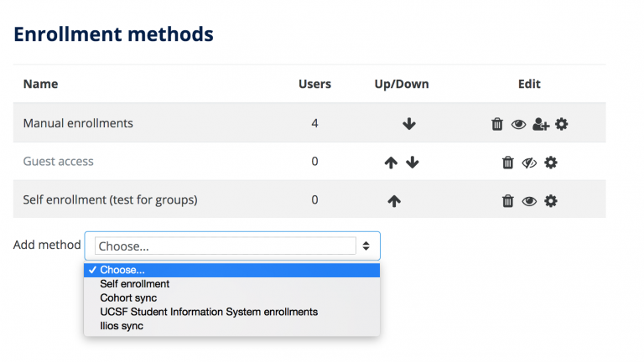Open the enroll users icon for Manual enrollments

point(541,124)
